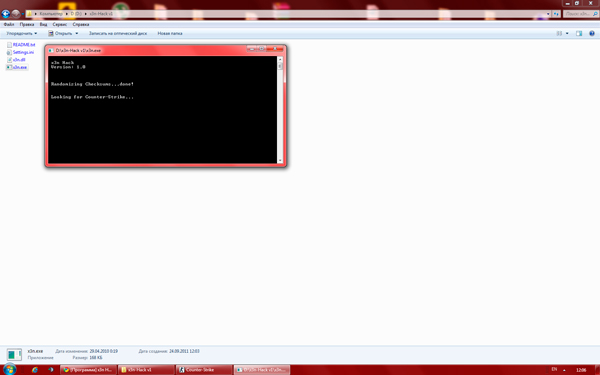Open the Windows Start button
600x375 pixels.
tap(9, 369)
